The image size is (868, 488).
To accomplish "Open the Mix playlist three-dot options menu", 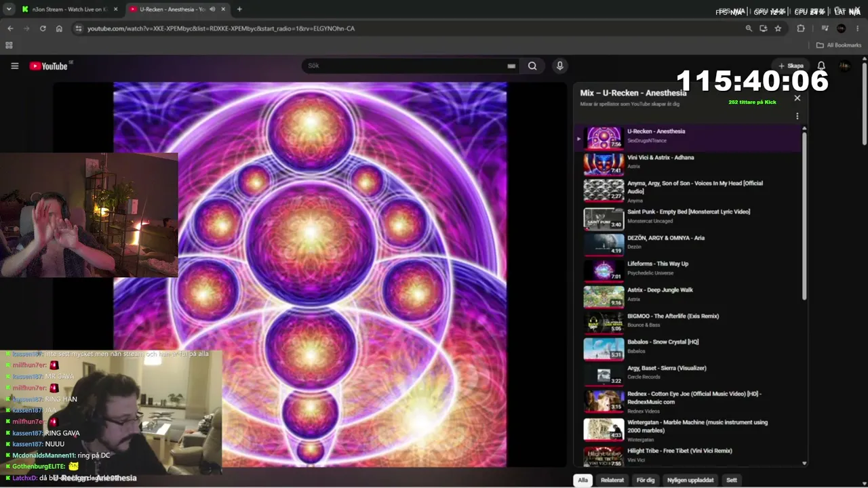I will (x=797, y=116).
